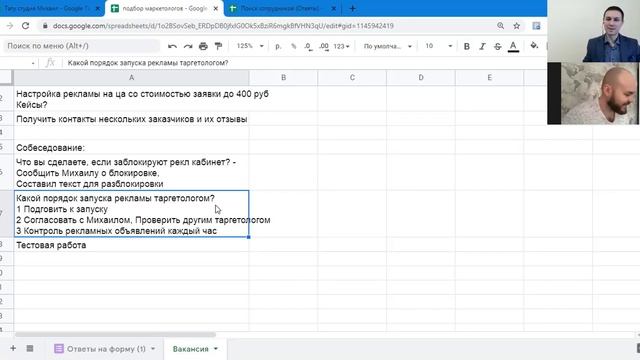
Task: Select cell 'Что вы сделаете, если заблокируют'
Action: [131, 173]
